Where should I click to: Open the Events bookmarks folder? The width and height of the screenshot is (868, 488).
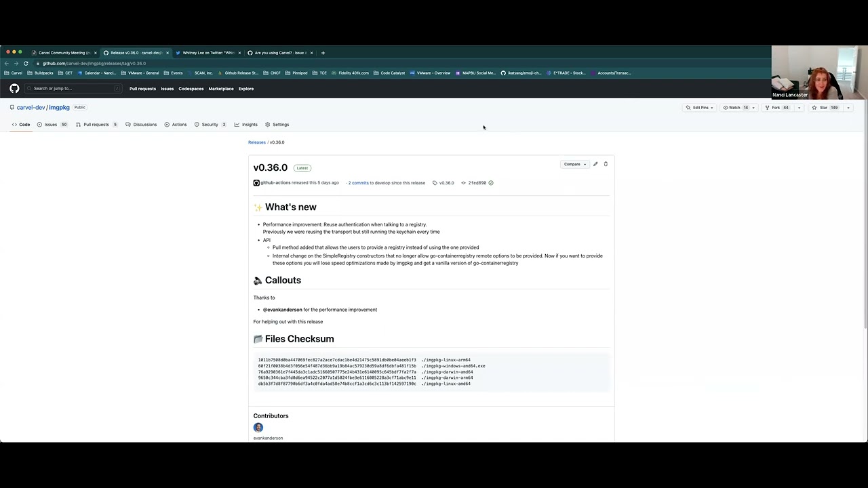point(173,73)
